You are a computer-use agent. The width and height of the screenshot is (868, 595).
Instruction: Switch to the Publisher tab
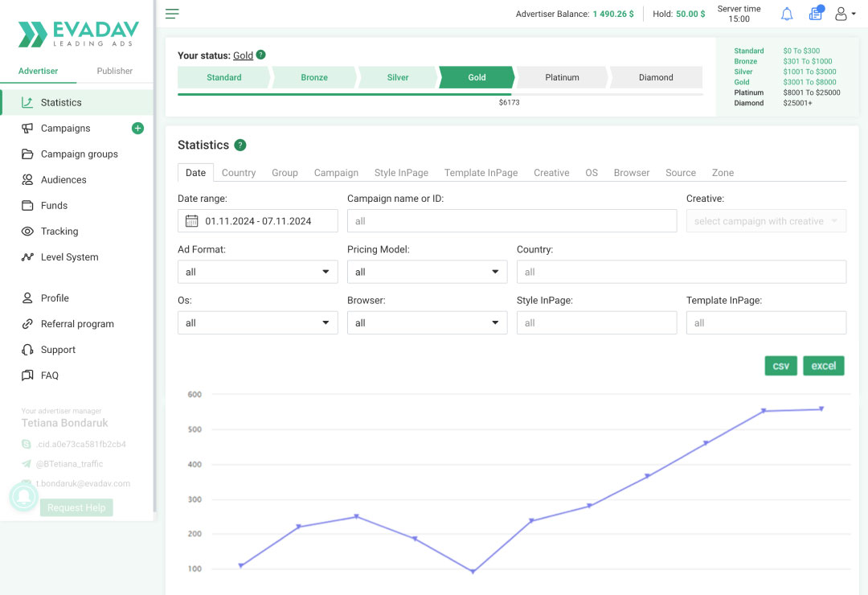pyautogui.click(x=114, y=71)
